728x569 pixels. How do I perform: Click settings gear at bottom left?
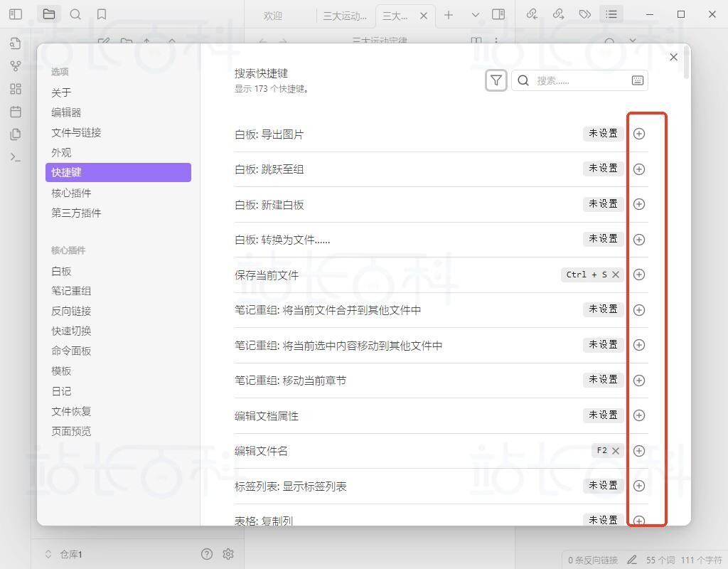click(x=228, y=554)
